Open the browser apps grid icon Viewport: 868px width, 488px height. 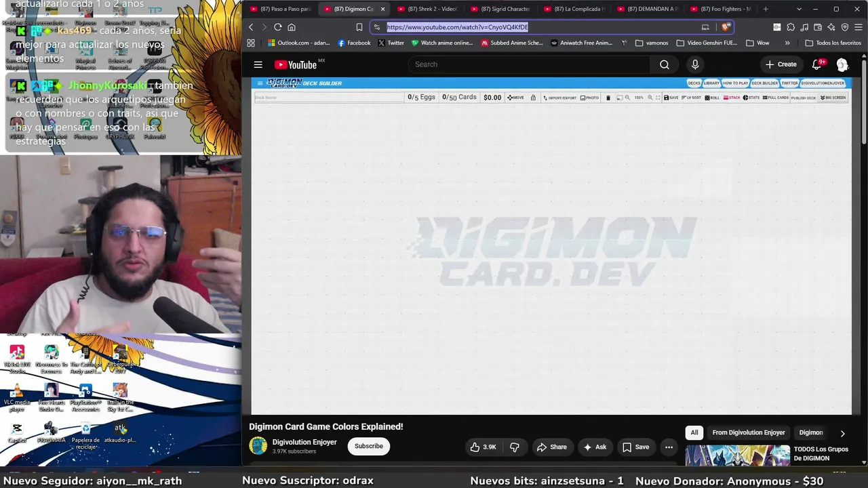(251, 43)
